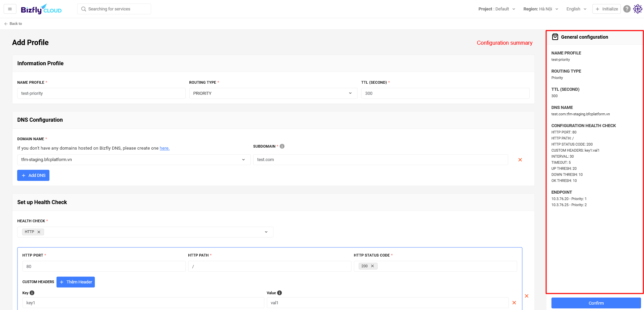Click the Back to link text
The image size is (644, 310).
pyautogui.click(x=16, y=24)
